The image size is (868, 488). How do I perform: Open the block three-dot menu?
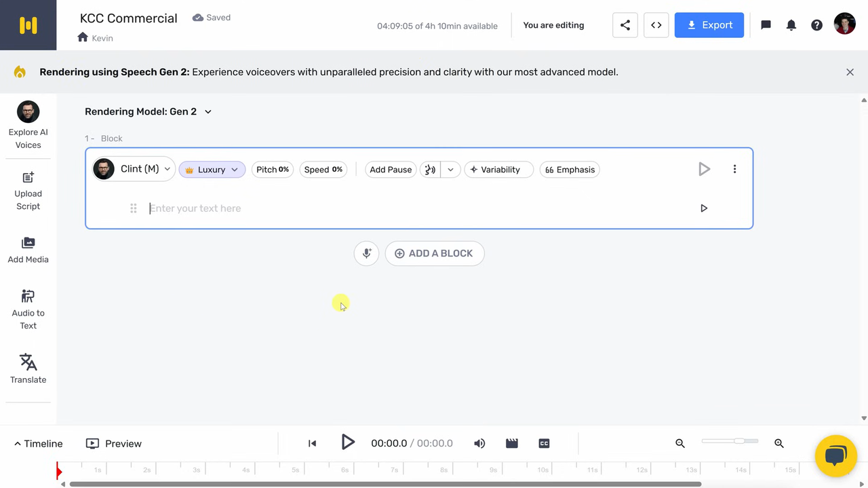pyautogui.click(x=734, y=169)
